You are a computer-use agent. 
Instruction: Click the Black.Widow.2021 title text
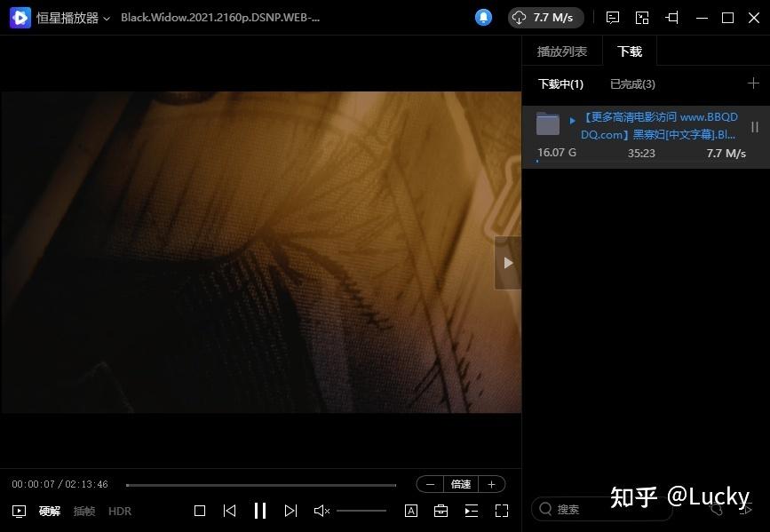pos(220,18)
